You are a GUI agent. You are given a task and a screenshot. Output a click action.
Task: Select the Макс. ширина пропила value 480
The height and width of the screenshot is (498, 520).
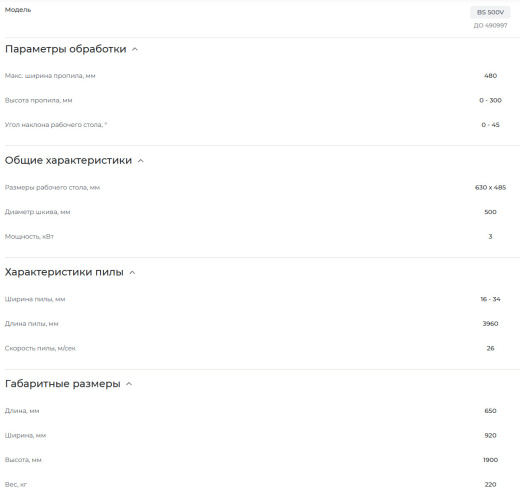(490, 76)
